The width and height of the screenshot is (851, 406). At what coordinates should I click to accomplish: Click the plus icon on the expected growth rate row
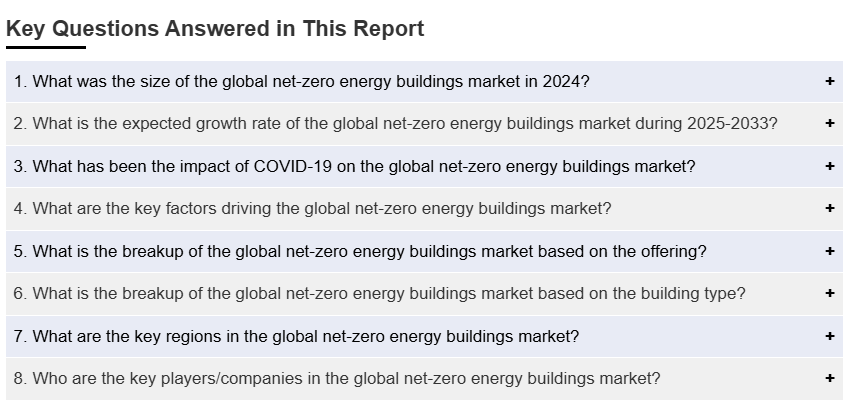point(829,124)
